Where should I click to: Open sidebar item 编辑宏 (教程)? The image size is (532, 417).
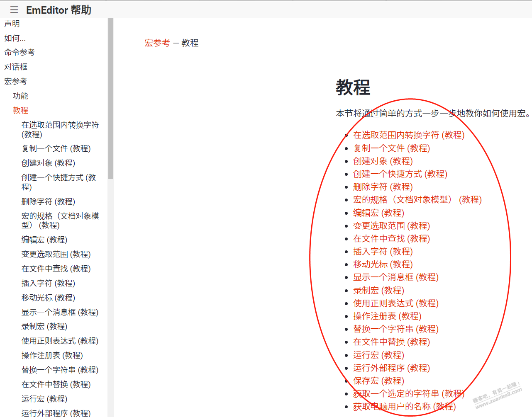pyautogui.click(x=44, y=240)
